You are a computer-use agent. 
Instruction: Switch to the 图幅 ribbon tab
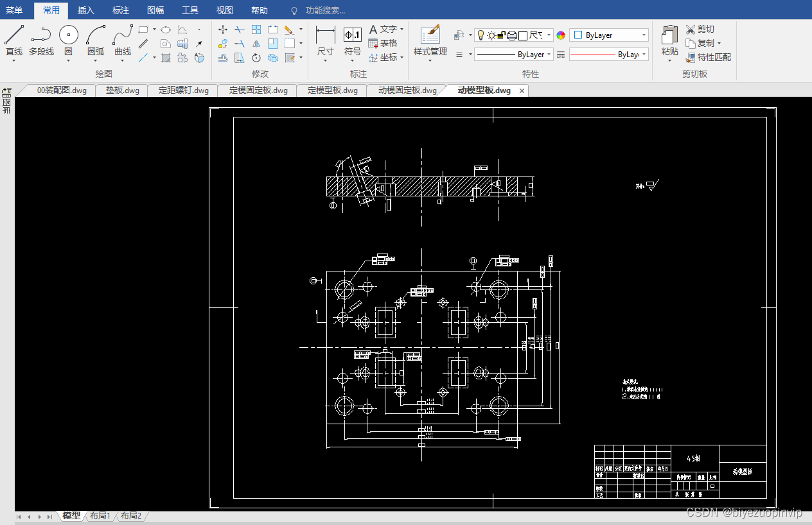coord(155,10)
